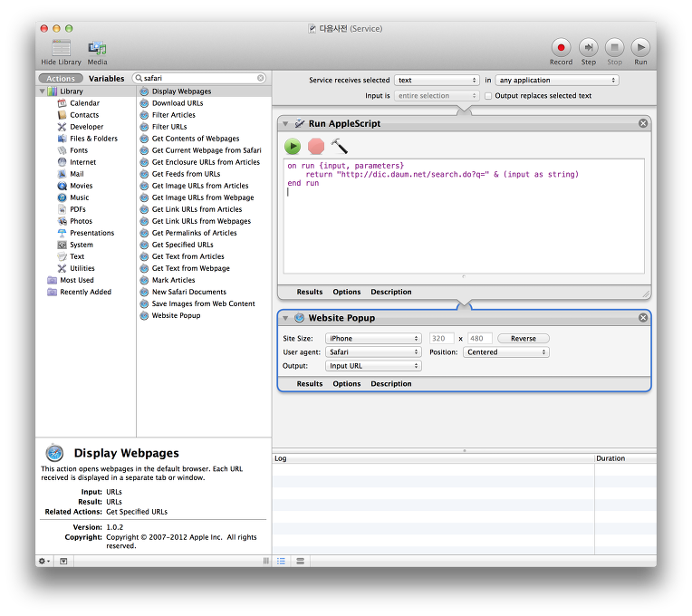Show Options of Run AppleScript action
This screenshot has width=692, height=616.
point(346,292)
